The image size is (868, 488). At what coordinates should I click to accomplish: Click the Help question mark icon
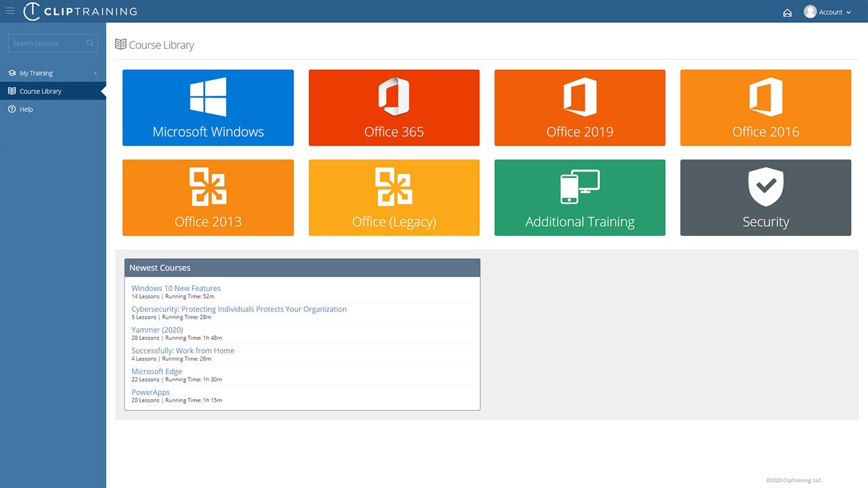12,109
